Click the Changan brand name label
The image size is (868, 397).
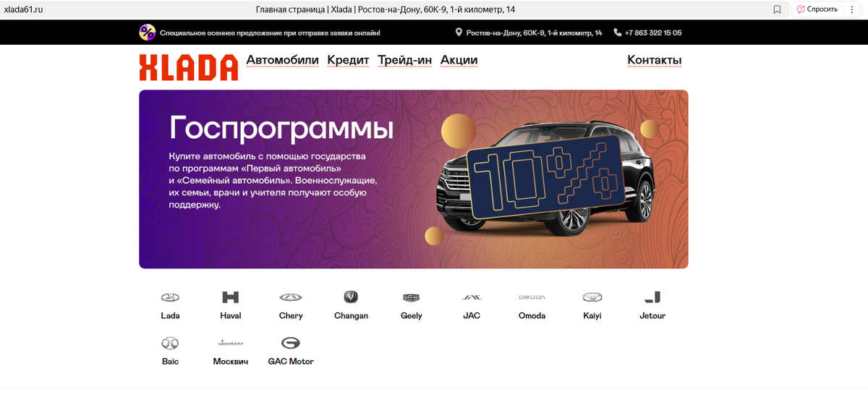point(351,316)
